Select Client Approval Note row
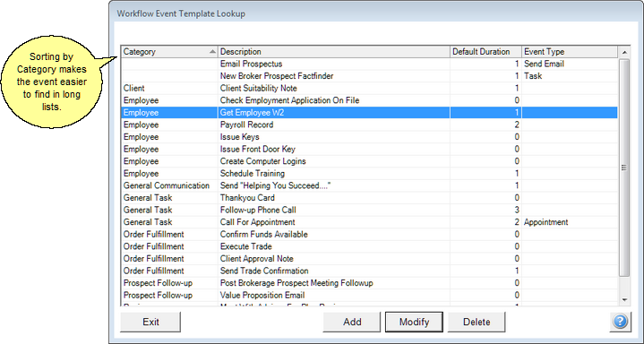Image resolution: width=644 pixels, height=344 pixels. click(369, 259)
